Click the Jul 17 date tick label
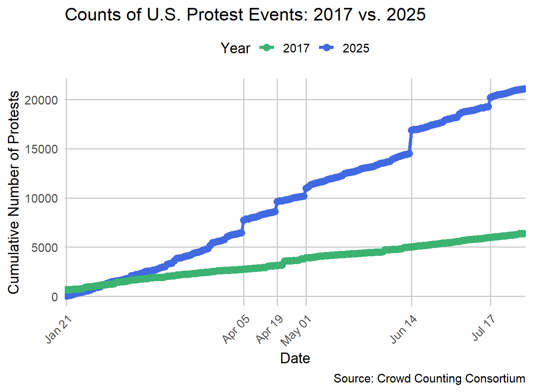Screen dimensions: 533x392 [484, 328]
